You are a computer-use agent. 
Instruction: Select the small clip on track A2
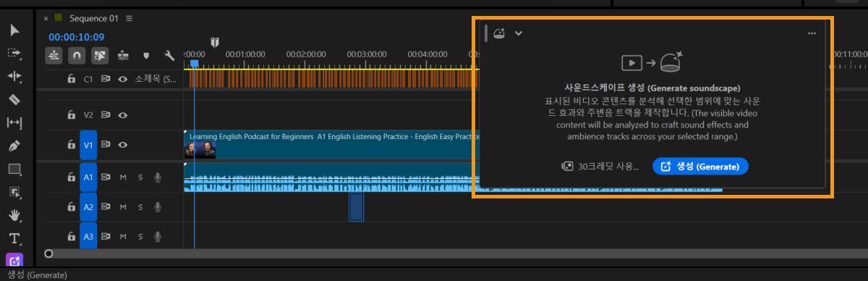356,207
